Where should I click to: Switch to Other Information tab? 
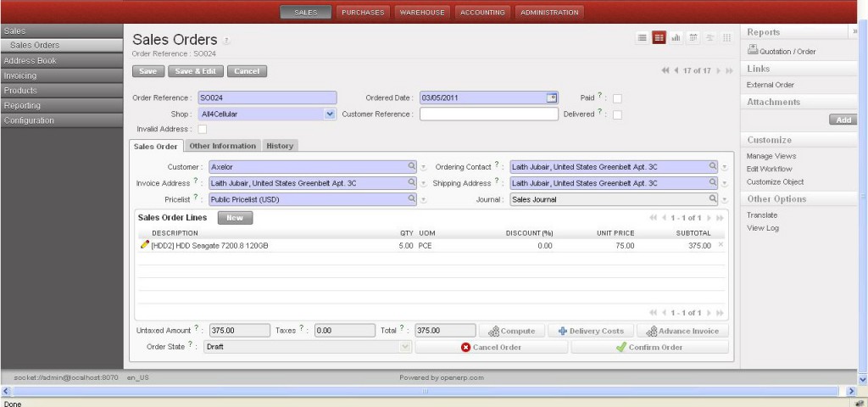[223, 146]
